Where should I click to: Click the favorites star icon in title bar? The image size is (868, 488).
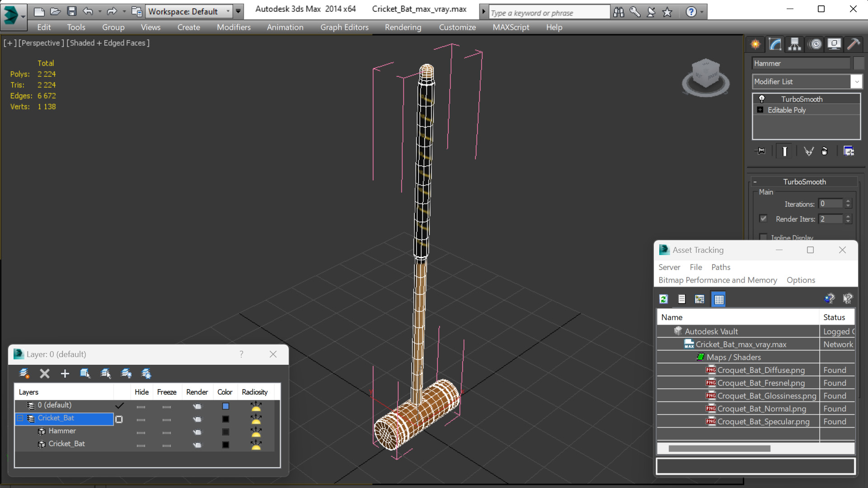click(x=667, y=12)
